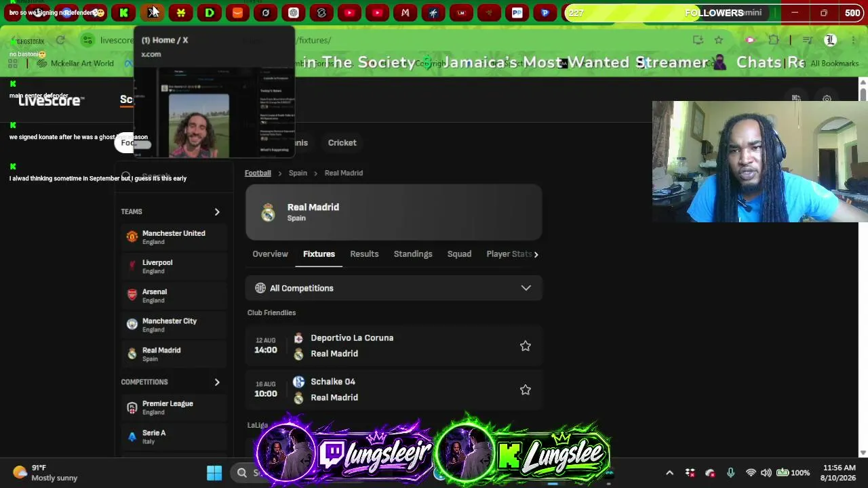This screenshot has width=868, height=488.
Task: Select Real Madrid in the Teams sidebar
Action: (173, 354)
